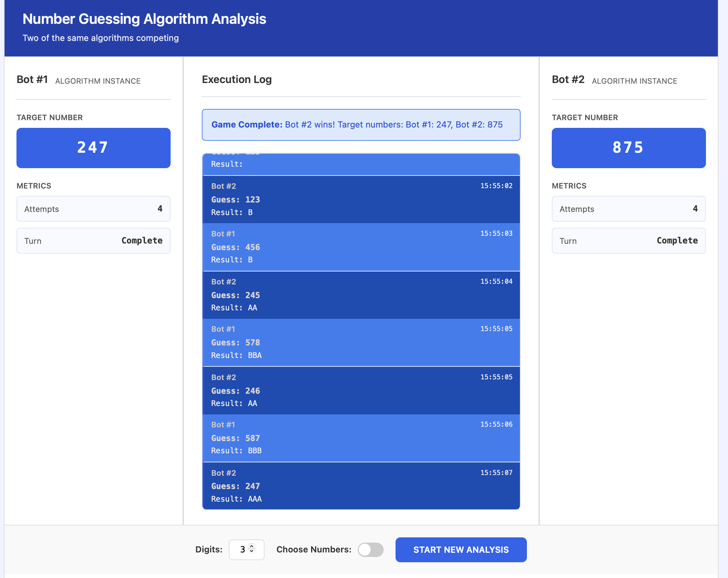Image resolution: width=728 pixels, height=578 pixels.
Task: Enable the Choose Numbers toggle
Action: pos(370,550)
